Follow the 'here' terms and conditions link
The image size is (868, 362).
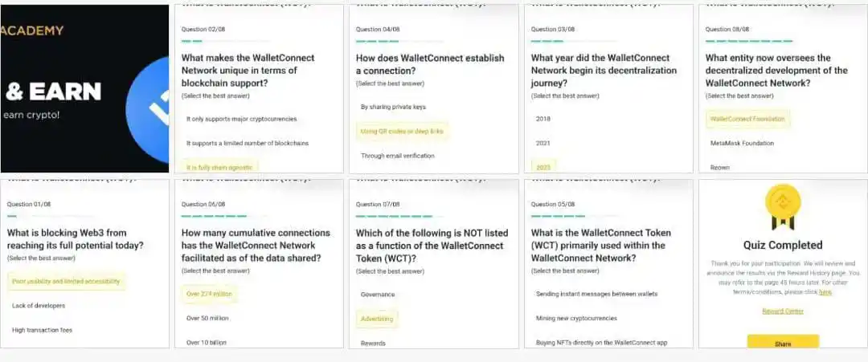coord(825,292)
